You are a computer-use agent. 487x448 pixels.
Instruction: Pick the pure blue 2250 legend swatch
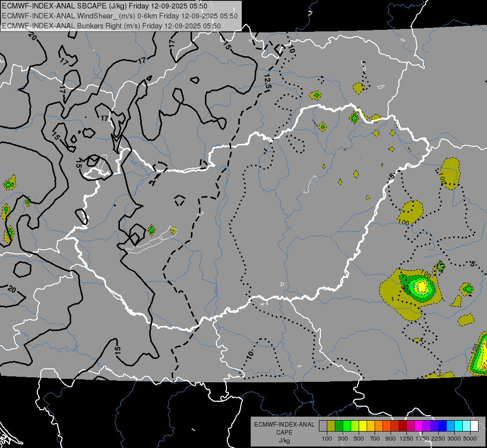point(443,426)
